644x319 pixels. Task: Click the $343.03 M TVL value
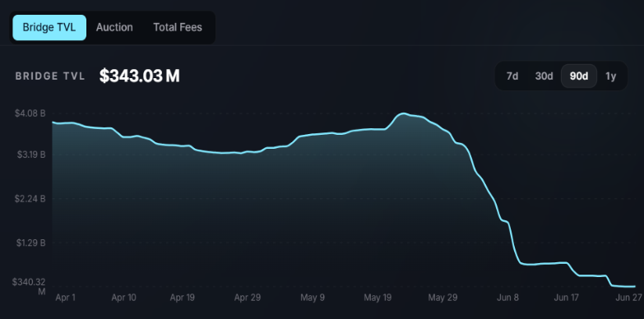point(140,76)
